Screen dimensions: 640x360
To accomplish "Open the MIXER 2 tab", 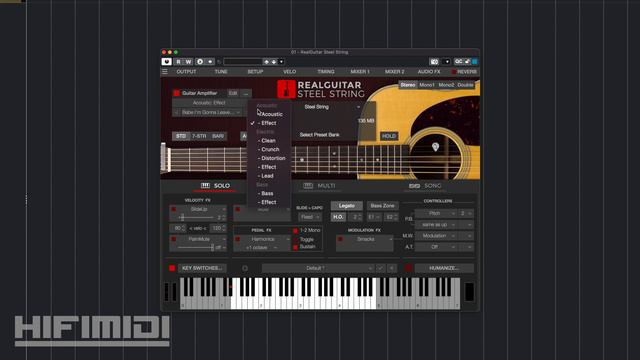I will click(395, 72).
